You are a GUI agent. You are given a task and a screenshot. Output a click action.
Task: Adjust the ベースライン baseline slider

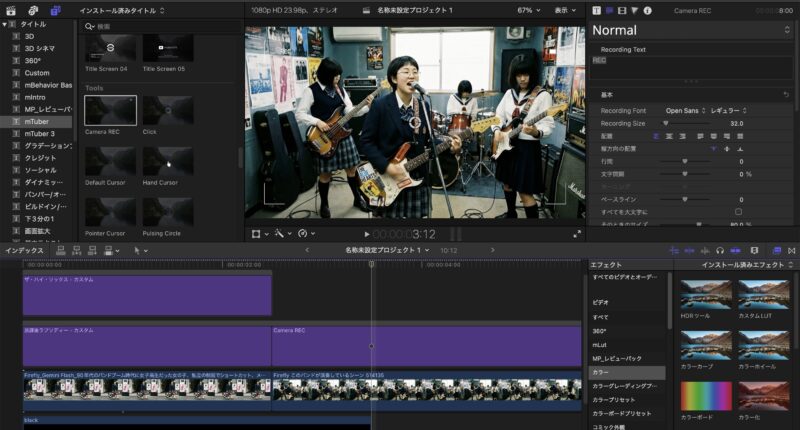click(x=684, y=199)
